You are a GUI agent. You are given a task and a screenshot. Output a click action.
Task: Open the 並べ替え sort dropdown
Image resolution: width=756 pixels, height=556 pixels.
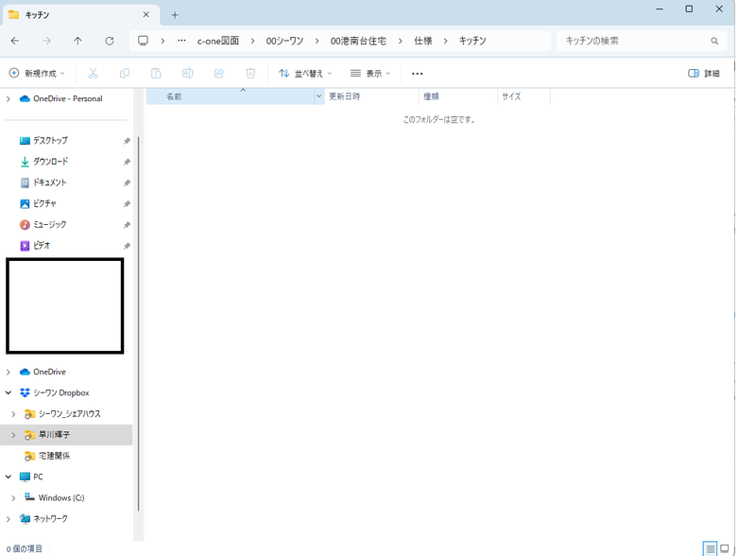(x=305, y=74)
